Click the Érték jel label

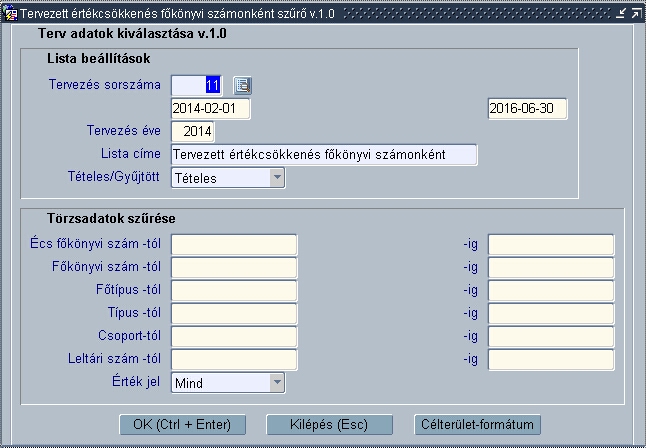point(136,382)
